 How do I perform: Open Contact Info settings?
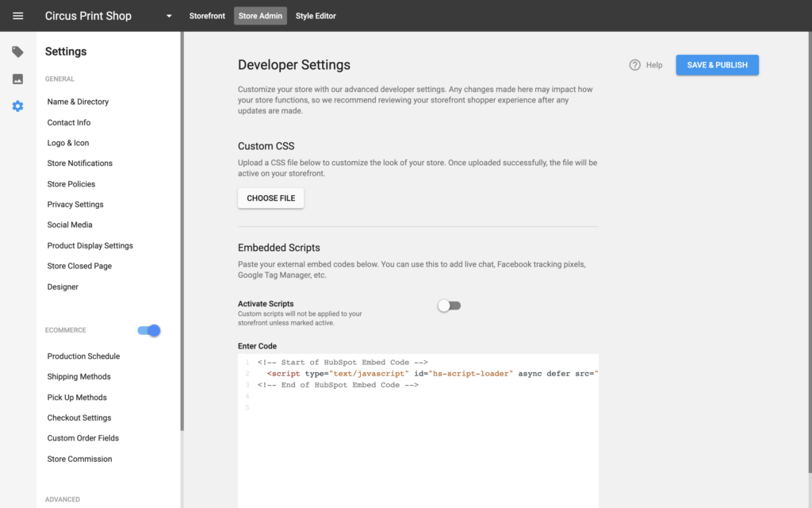pos(69,122)
